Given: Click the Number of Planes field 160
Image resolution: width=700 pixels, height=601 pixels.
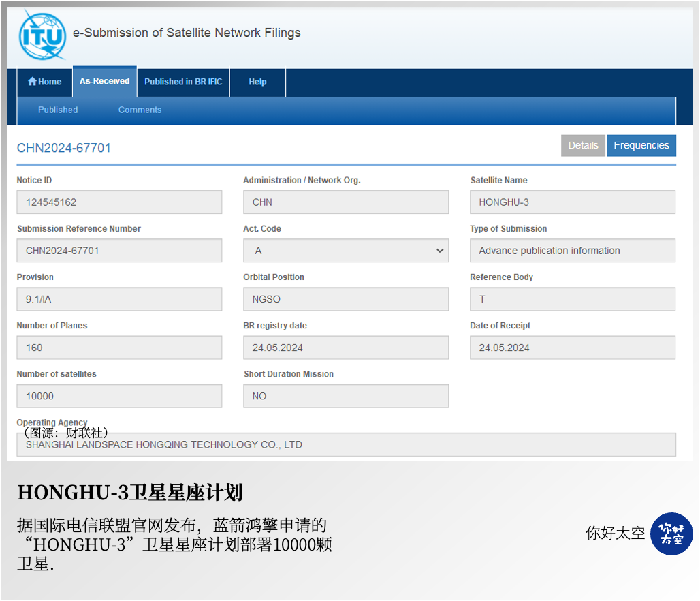Looking at the screenshot, I should [x=119, y=348].
